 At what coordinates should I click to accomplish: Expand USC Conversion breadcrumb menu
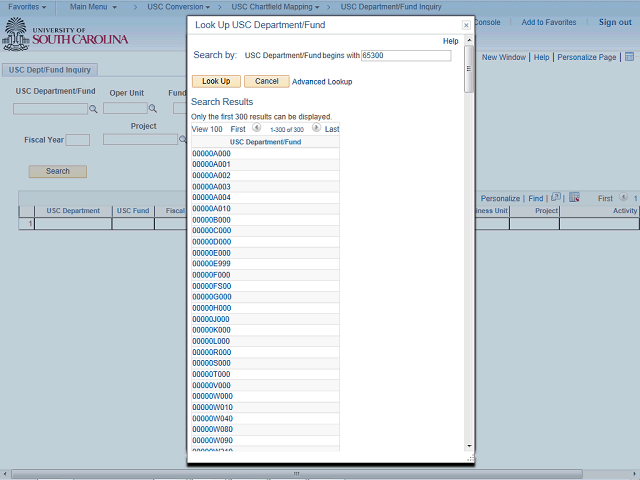pos(178,7)
